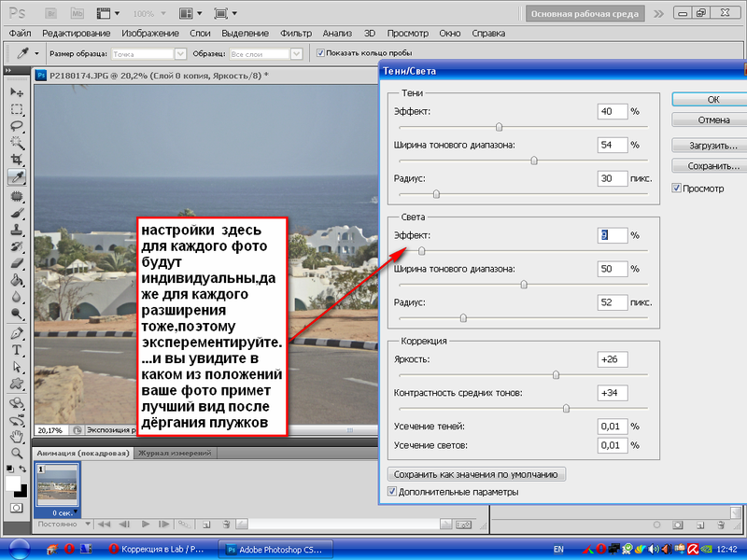Click Усечение теней value field
This screenshot has width=747, height=560.
(613, 427)
